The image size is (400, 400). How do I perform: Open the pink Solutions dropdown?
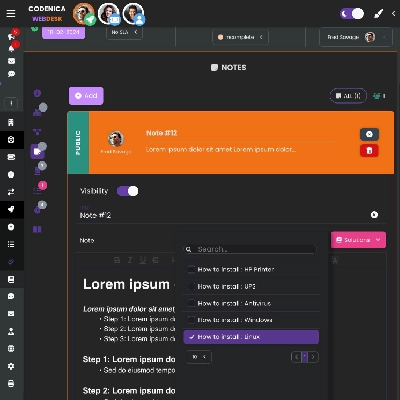pos(358,240)
